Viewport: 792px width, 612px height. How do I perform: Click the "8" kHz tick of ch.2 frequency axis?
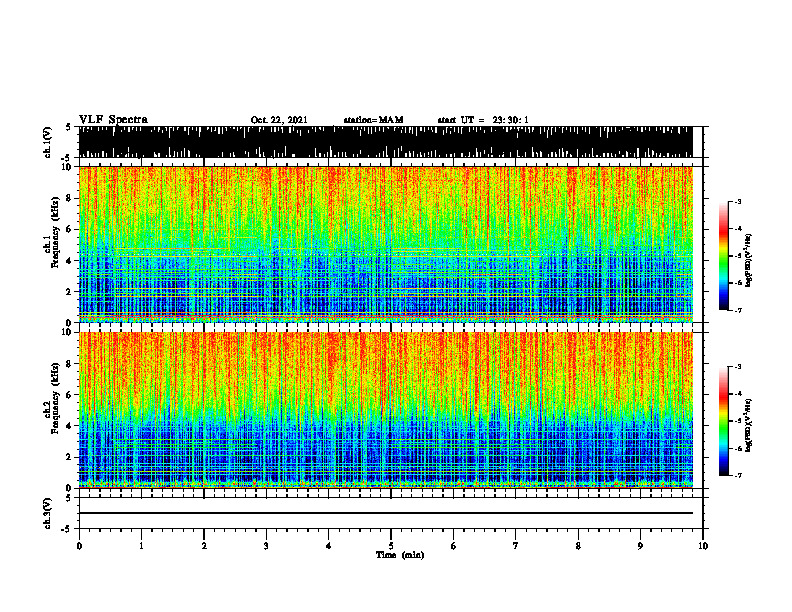tap(70, 364)
